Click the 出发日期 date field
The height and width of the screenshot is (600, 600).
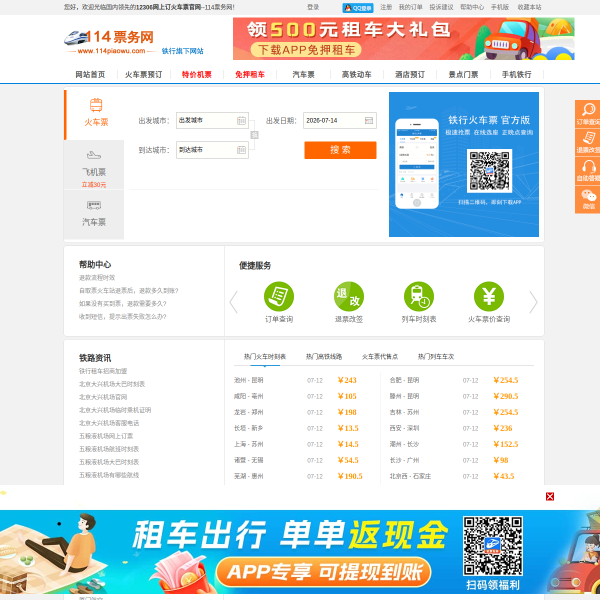click(340, 121)
